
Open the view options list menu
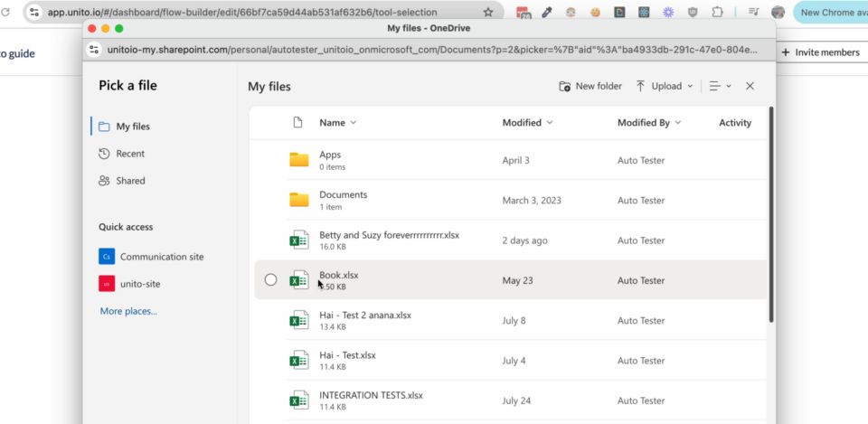(x=720, y=86)
